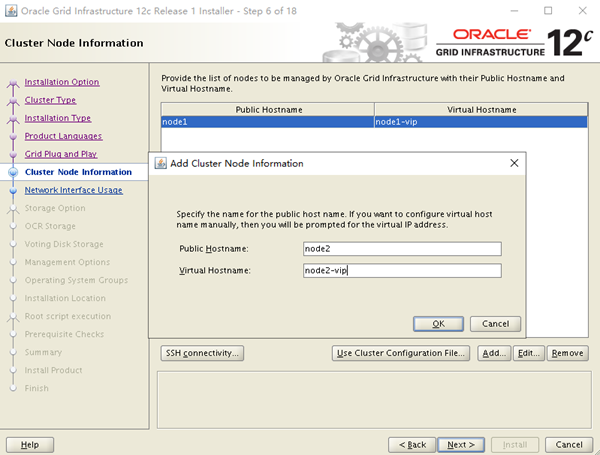Click the Installation Location step
600x455 pixels.
pyautogui.click(x=65, y=298)
